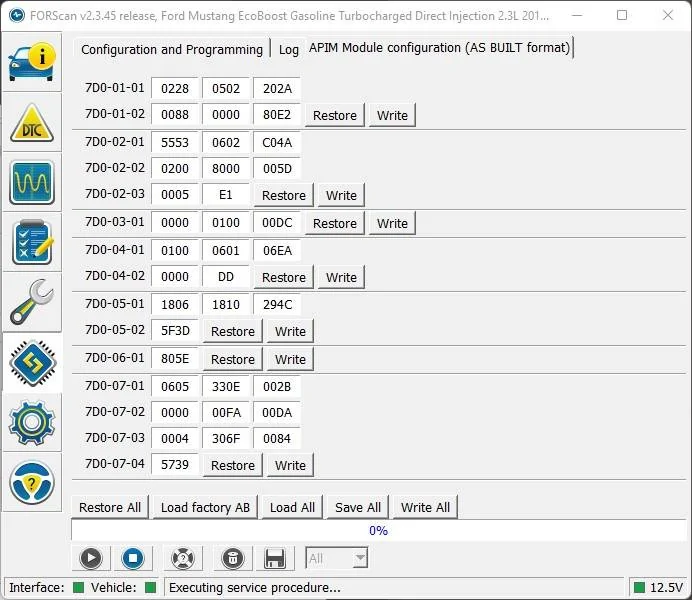Screen dimensions: 692x600
Task: Click the lifebuoy help icon in bottom toolbar
Action: pyautogui.click(x=183, y=558)
